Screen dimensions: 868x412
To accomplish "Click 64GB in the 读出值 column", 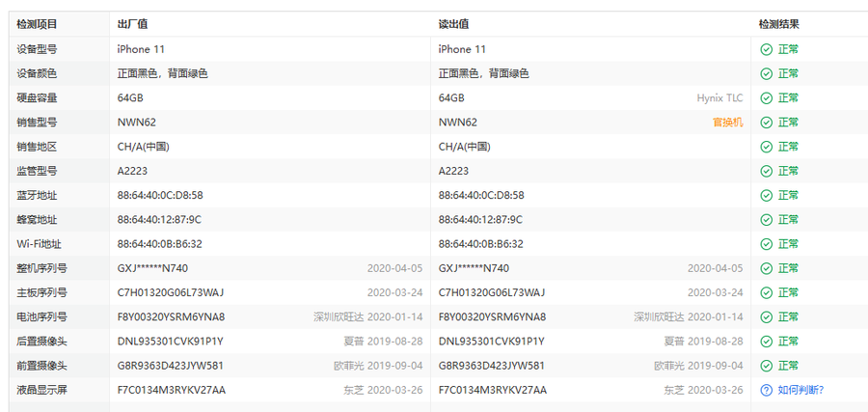I will [451, 98].
